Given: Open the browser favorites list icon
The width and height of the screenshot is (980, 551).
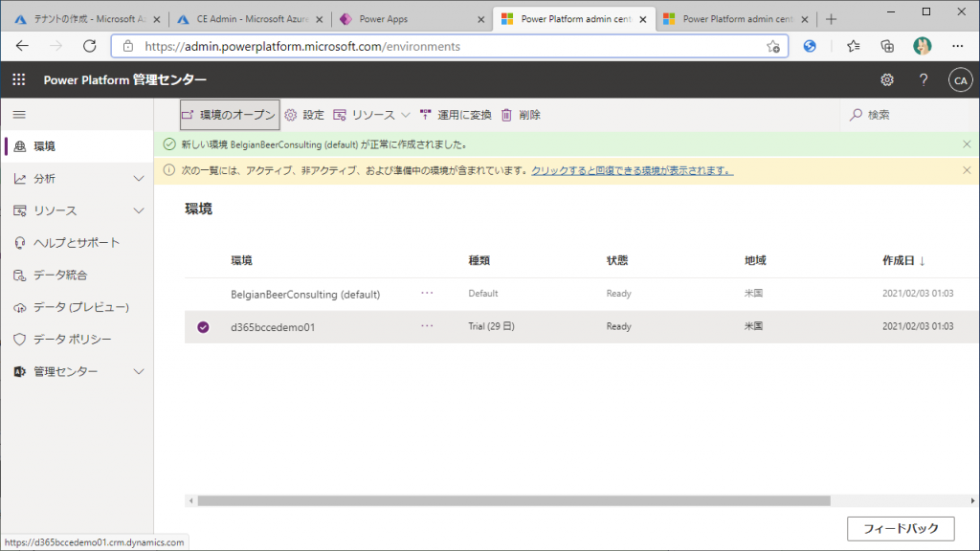Looking at the screenshot, I should tap(853, 46).
